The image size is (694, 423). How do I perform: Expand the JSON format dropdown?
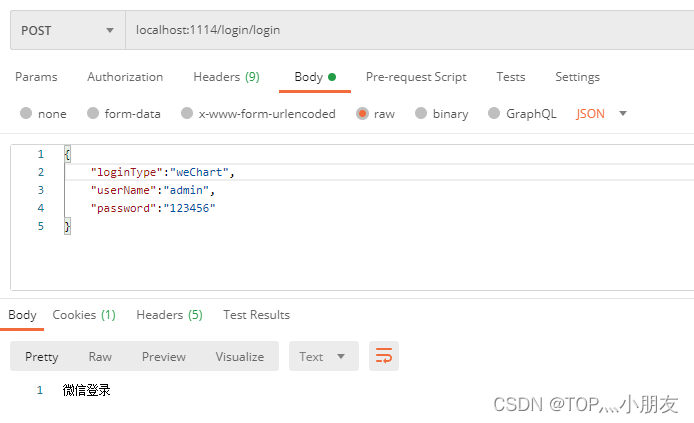(x=602, y=114)
